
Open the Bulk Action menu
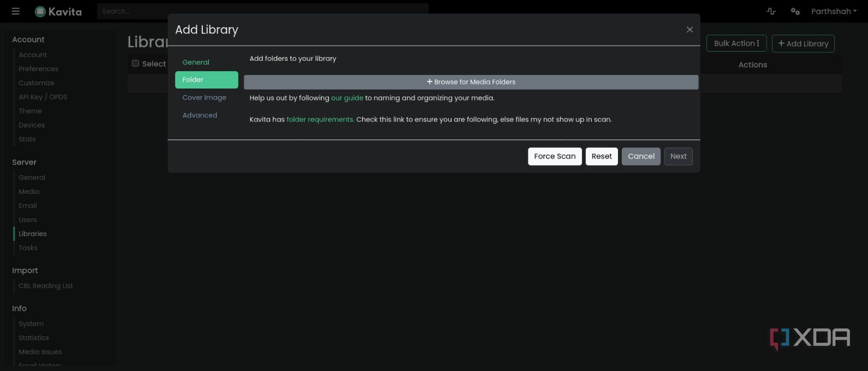click(x=736, y=43)
